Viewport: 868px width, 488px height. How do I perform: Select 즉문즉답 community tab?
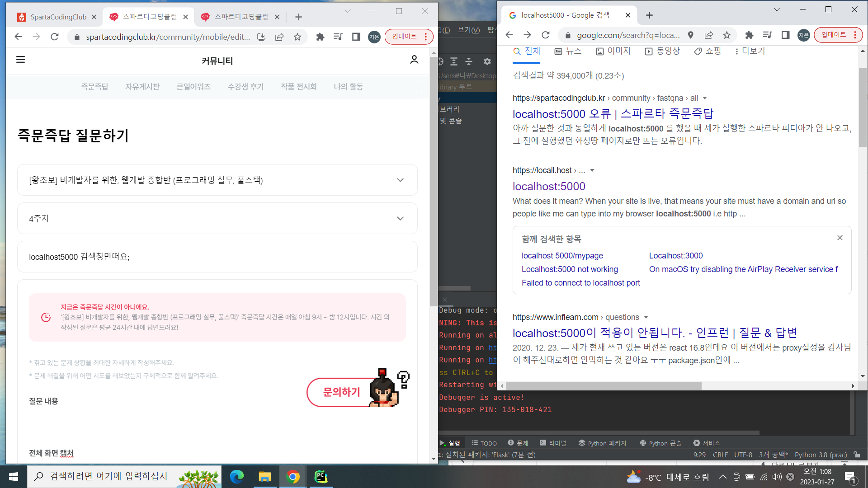click(94, 86)
